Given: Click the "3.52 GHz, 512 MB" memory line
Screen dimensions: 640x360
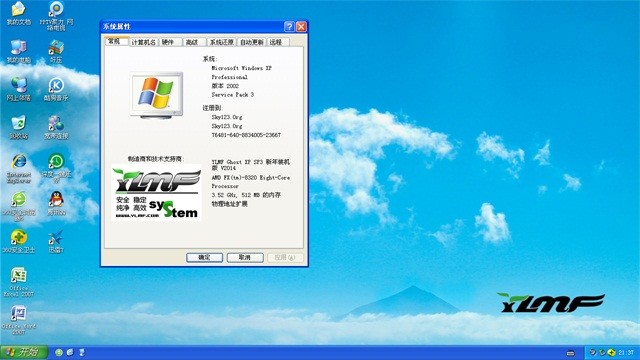Looking at the screenshot, I should click(x=246, y=195).
